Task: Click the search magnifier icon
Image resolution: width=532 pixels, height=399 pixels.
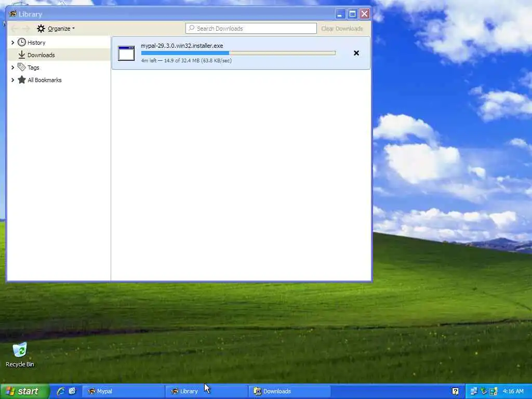Action: pyautogui.click(x=192, y=28)
